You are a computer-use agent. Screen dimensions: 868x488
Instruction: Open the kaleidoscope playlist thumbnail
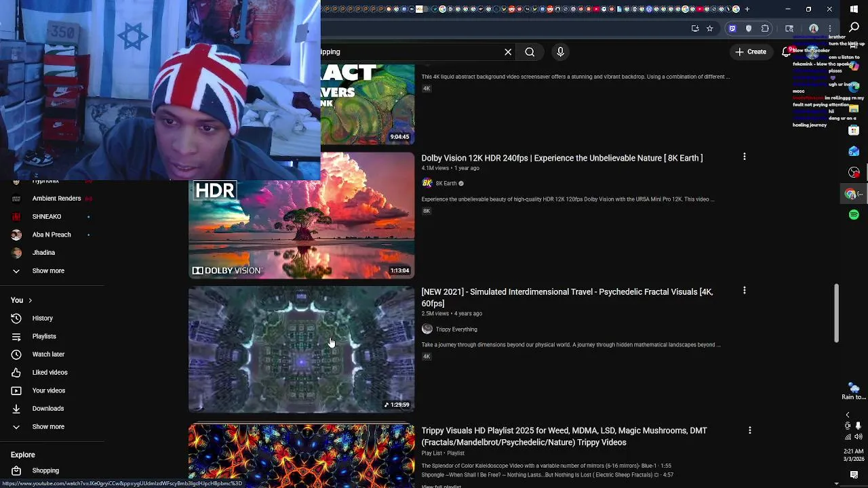coord(301,455)
